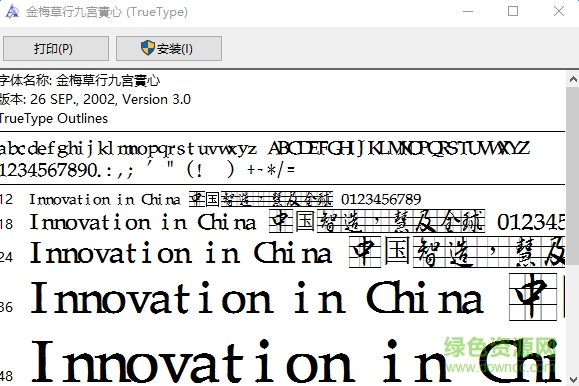Click the size label '18'
Viewport: 579px width, 386px height.
coord(6,224)
